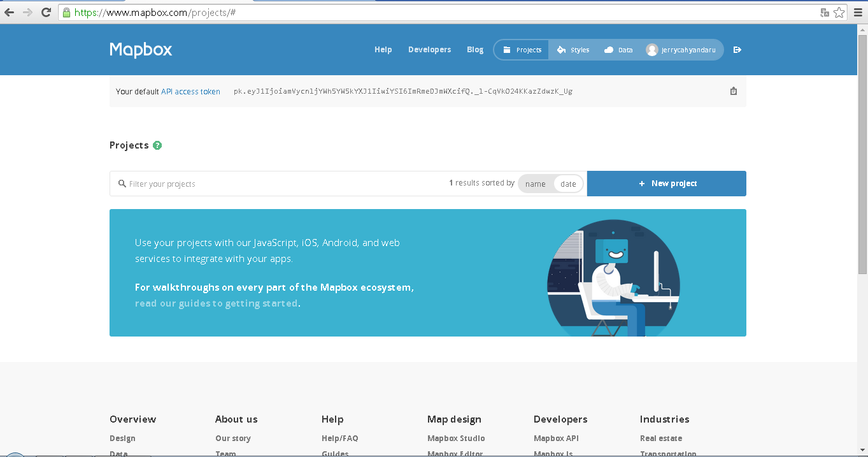Sort projects by date

pyautogui.click(x=568, y=184)
